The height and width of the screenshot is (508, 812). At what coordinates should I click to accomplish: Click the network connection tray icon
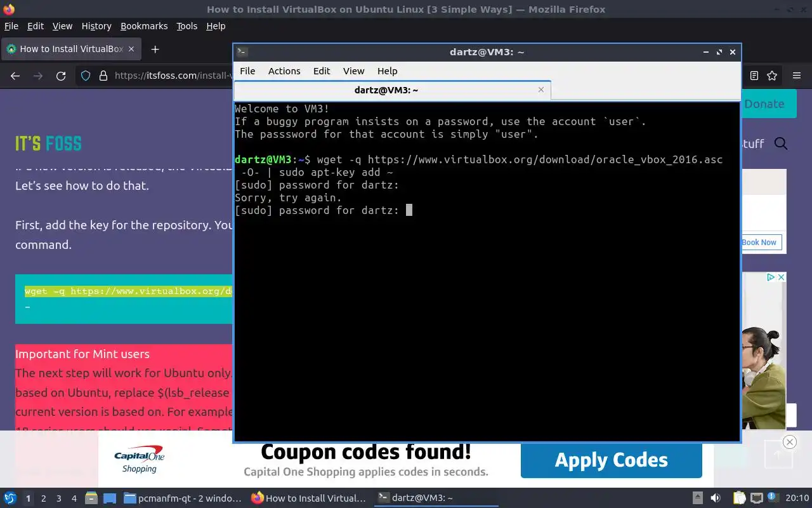[x=756, y=498]
